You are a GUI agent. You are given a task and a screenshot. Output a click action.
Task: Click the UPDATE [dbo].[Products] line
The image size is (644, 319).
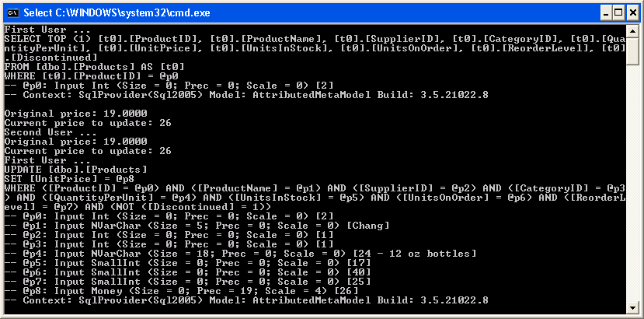(x=75, y=170)
